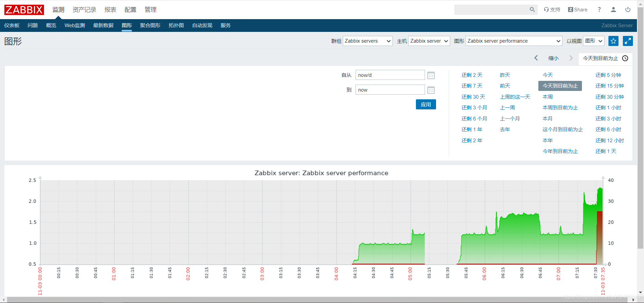Click the vertical page scrollbar
644x303 pixels.
click(x=640, y=128)
